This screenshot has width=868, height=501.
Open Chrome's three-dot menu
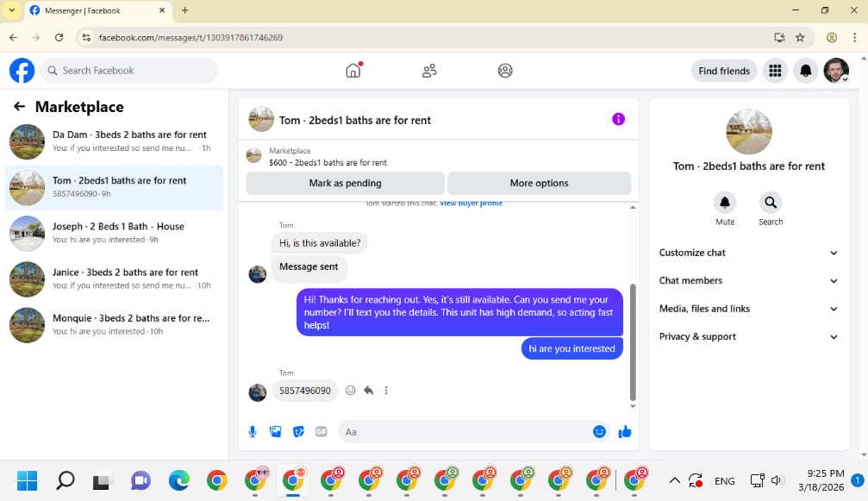855,38
